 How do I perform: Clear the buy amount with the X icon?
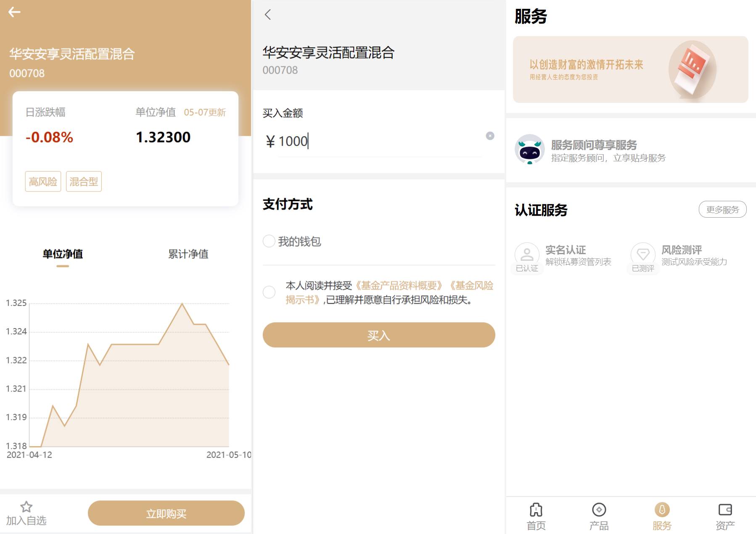coord(490,136)
